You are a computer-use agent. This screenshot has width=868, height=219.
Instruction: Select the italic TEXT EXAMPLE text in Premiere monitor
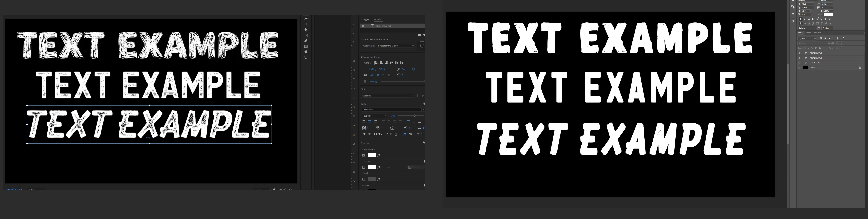(149, 124)
